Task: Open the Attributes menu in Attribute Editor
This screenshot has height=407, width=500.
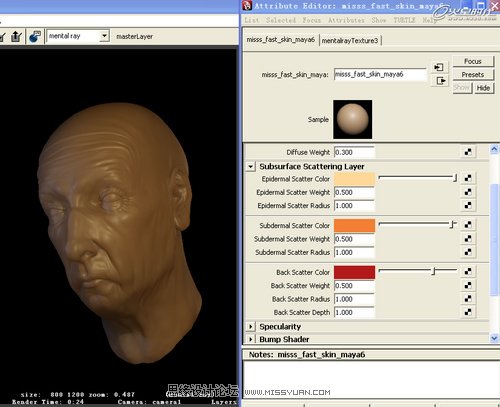Action: (x=346, y=20)
